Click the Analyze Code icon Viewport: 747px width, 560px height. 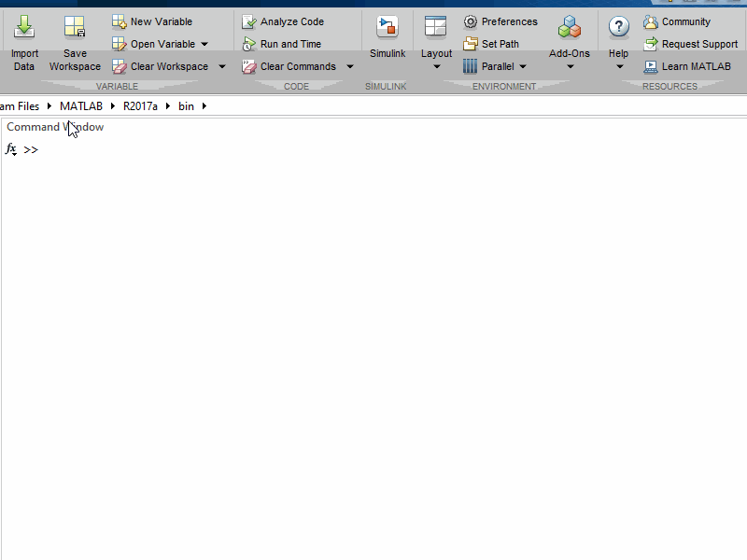click(x=248, y=21)
